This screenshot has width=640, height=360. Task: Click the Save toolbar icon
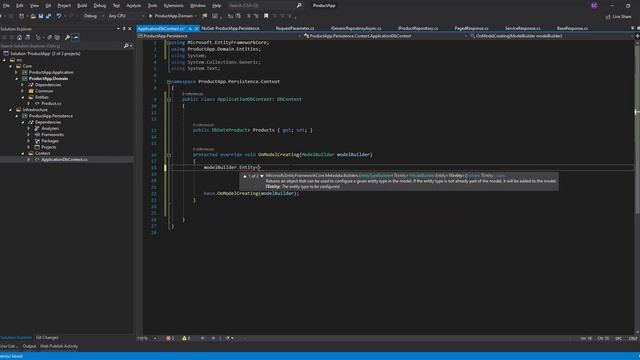(41, 16)
